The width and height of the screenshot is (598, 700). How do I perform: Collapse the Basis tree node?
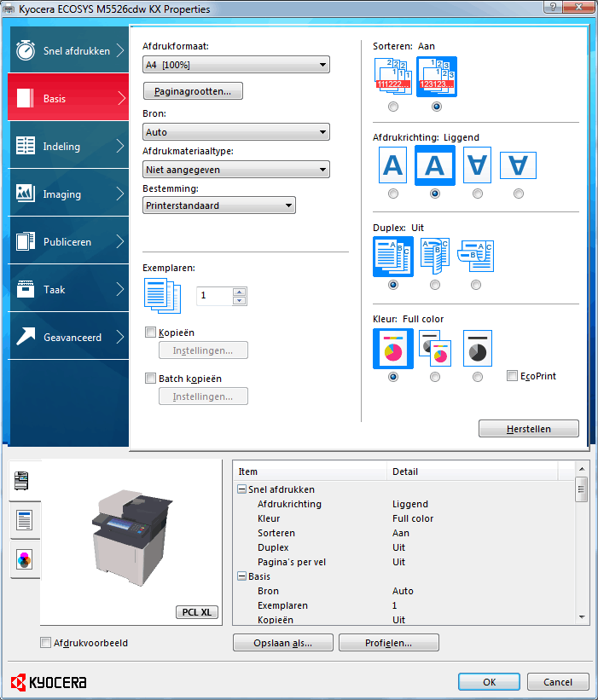point(241,576)
